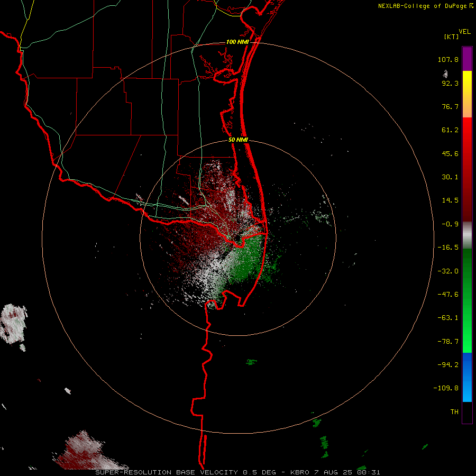The width and height of the screenshot is (476, 476).
Task: Click the "100 NMI" range ring label
Action: pos(237,42)
